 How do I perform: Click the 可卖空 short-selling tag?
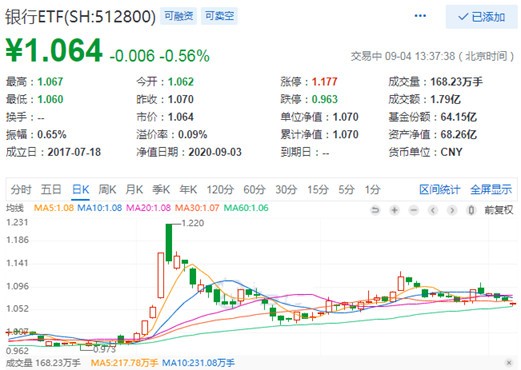coord(219,16)
